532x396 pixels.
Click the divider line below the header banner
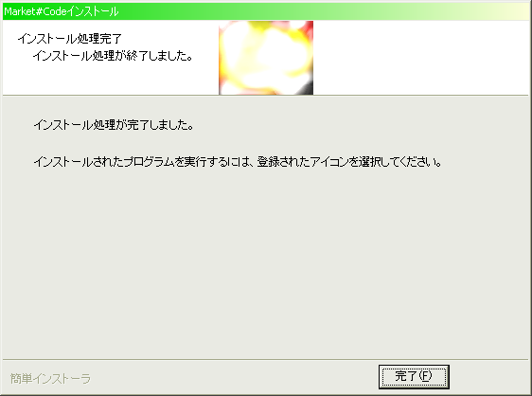tap(266, 96)
